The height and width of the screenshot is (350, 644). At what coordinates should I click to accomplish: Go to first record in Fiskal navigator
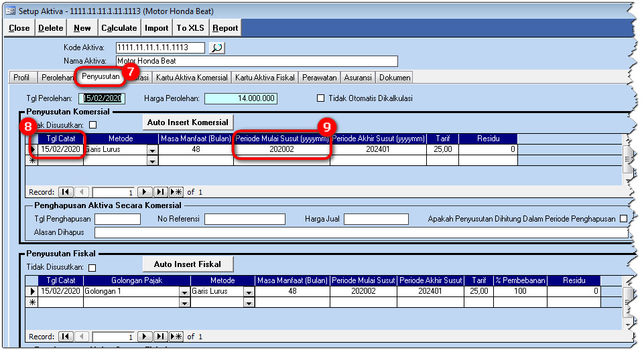(x=66, y=337)
